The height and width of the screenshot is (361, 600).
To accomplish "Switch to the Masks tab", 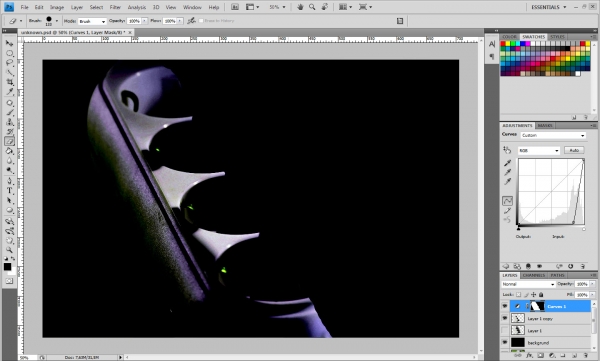I will 545,126.
